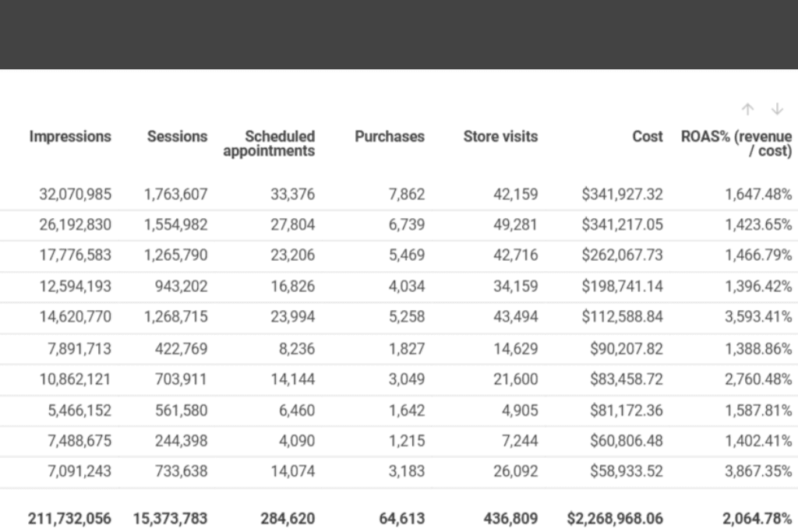The image size is (798, 532).
Task: Click ROAS% (revenue / cost) header
Action: [736, 143]
